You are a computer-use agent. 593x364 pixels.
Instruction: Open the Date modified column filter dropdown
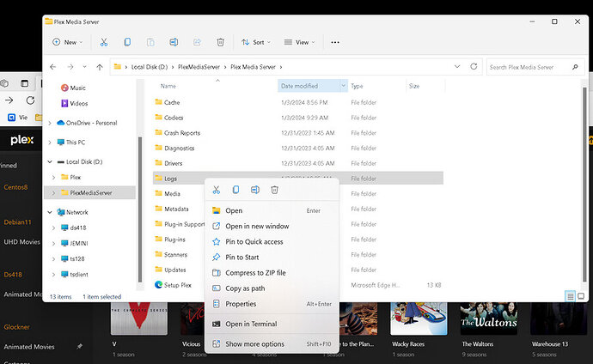[343, 86]
